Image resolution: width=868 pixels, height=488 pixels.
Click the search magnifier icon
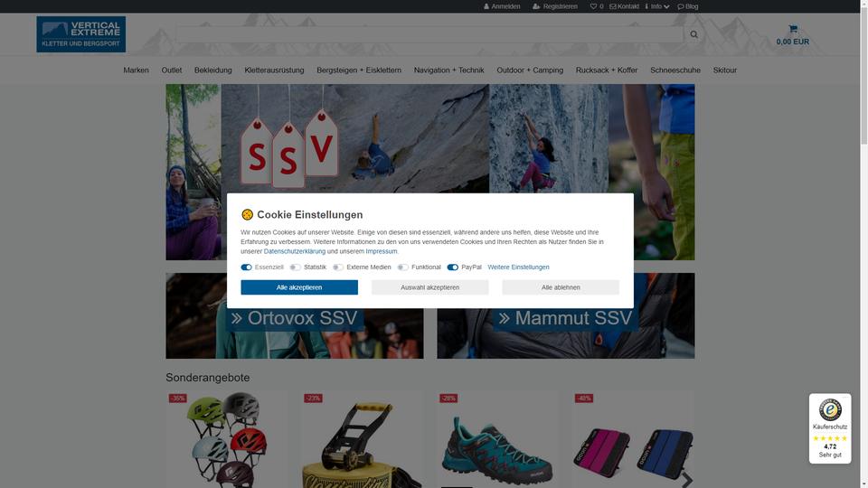693,34
